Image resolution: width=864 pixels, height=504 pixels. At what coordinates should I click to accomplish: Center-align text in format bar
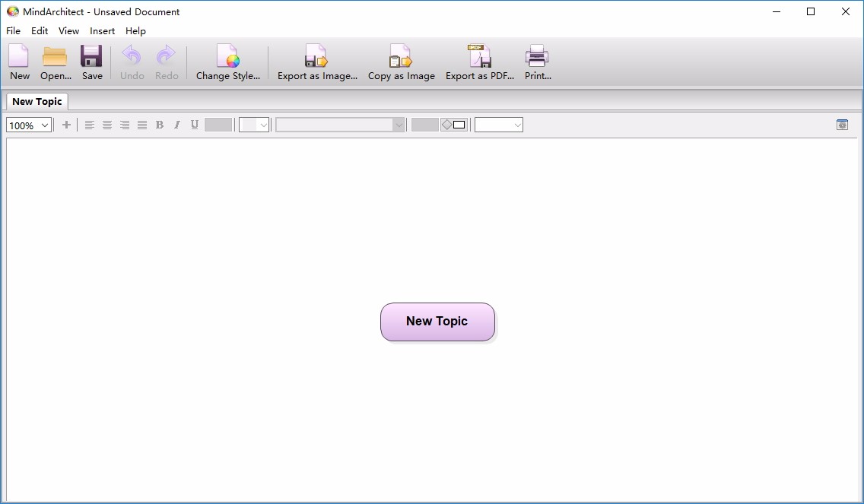[x=107, y=125]
